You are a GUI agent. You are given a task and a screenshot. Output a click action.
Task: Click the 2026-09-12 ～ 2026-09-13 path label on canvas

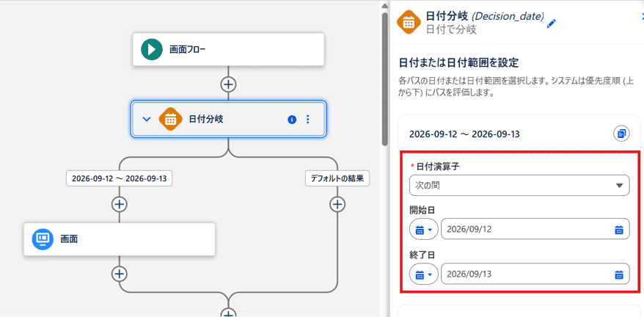pos(119,179)
